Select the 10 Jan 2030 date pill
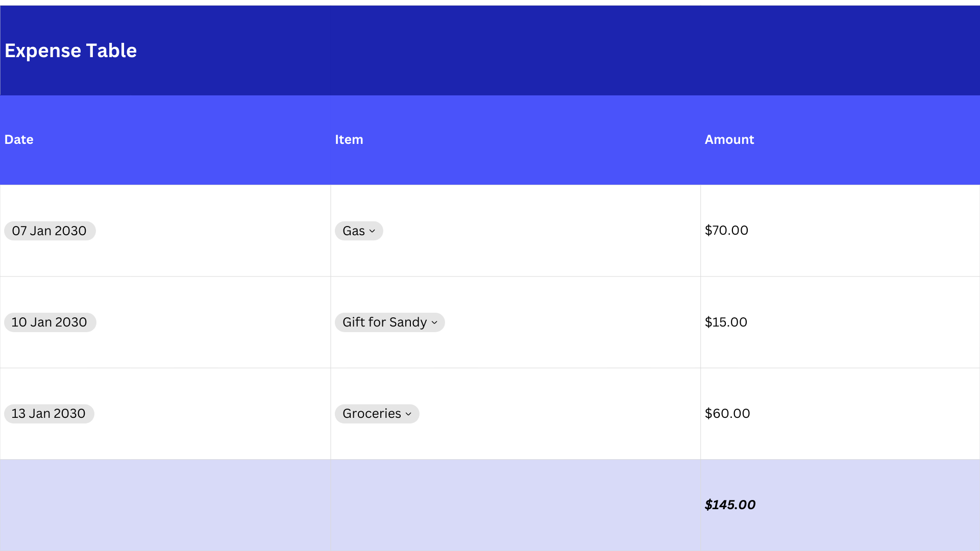The width and height of the screenshot is (980, 551). (x=50, y=322)
